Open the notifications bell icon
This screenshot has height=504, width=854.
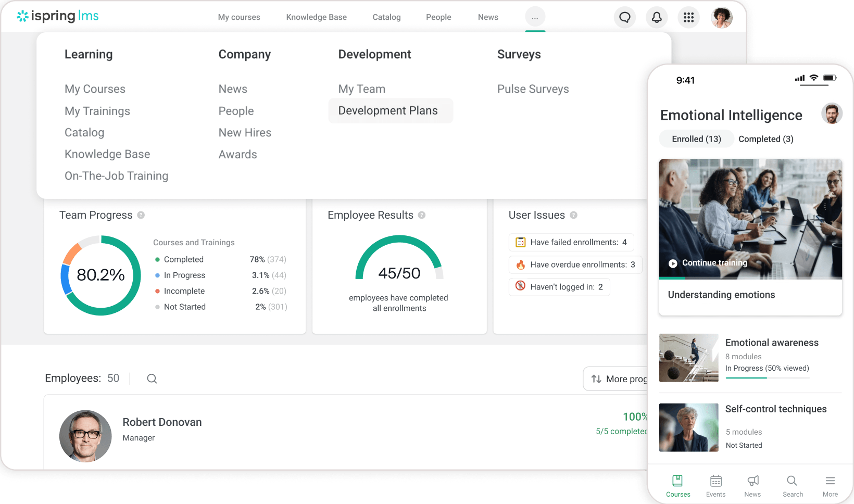point(657,17)
